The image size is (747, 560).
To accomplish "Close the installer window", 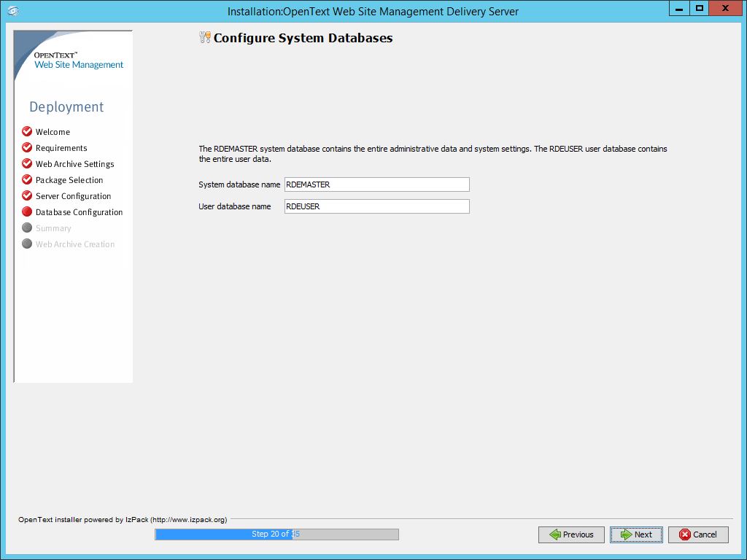I will (x=726, y=8).
